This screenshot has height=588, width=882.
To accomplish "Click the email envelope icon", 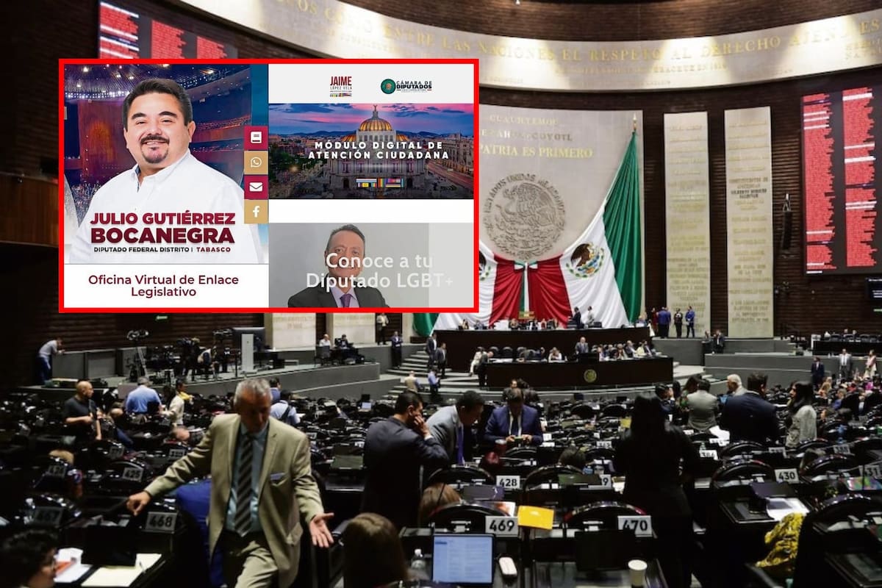I will coord(256,187).
